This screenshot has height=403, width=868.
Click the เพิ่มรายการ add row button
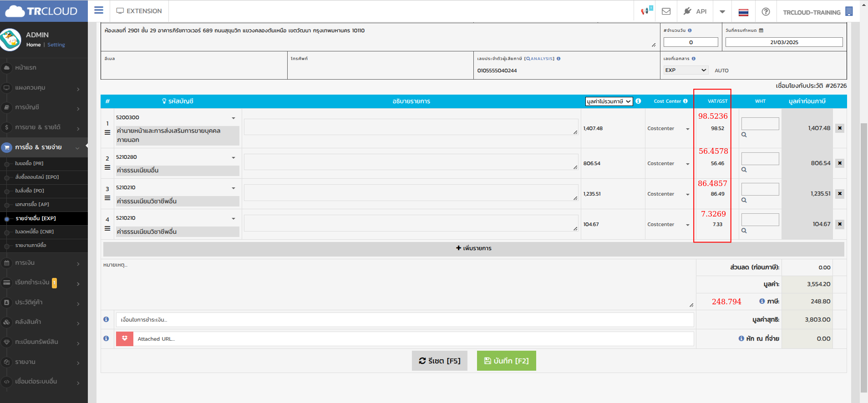473,248
